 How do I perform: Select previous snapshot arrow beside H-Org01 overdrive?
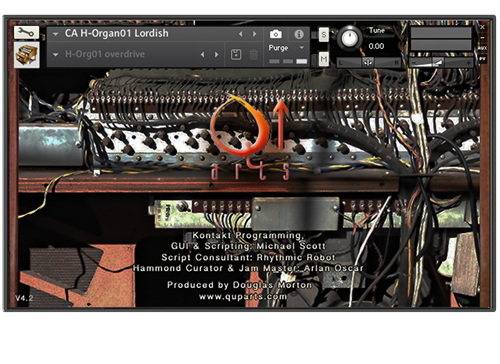point(202,54)
